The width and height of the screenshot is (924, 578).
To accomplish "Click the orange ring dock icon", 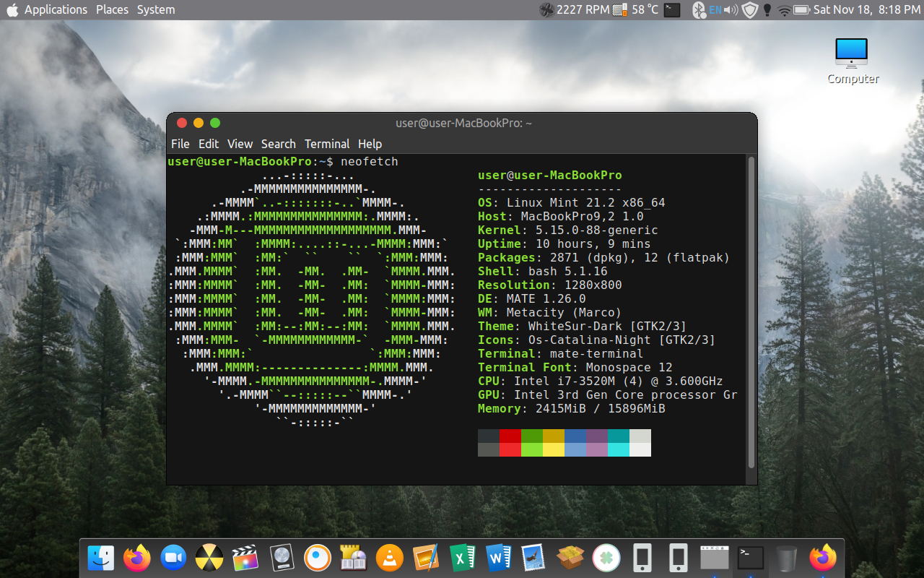I will 318,558.
